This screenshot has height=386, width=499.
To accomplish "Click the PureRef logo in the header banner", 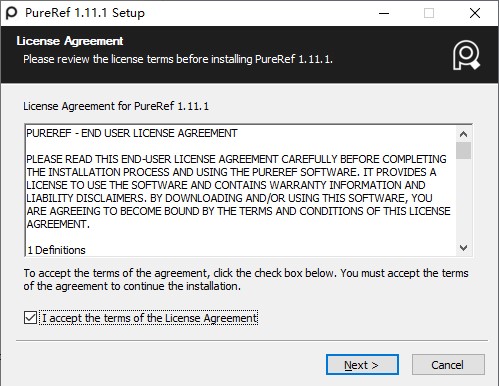I will click(x=466, y=55).
